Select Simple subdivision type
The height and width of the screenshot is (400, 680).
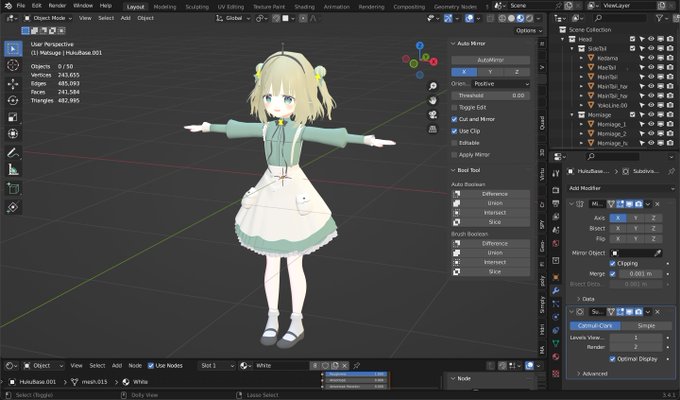[x=646, y=326]
